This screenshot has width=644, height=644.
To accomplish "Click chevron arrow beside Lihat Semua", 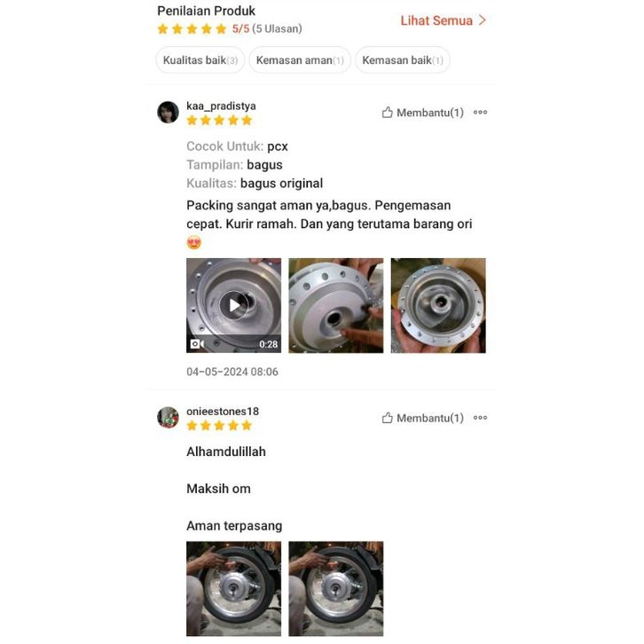I will coord(483,20).
